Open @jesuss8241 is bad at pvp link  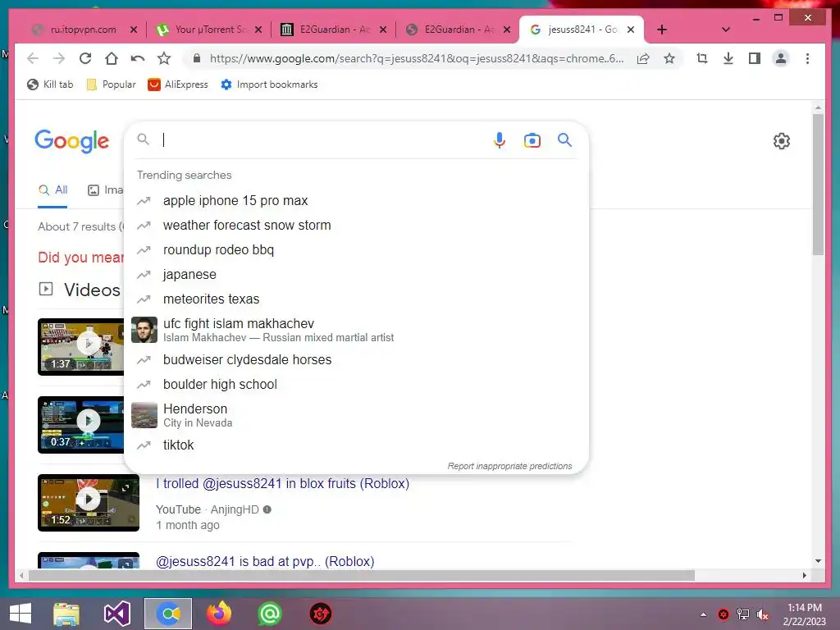tap(265, 561)
